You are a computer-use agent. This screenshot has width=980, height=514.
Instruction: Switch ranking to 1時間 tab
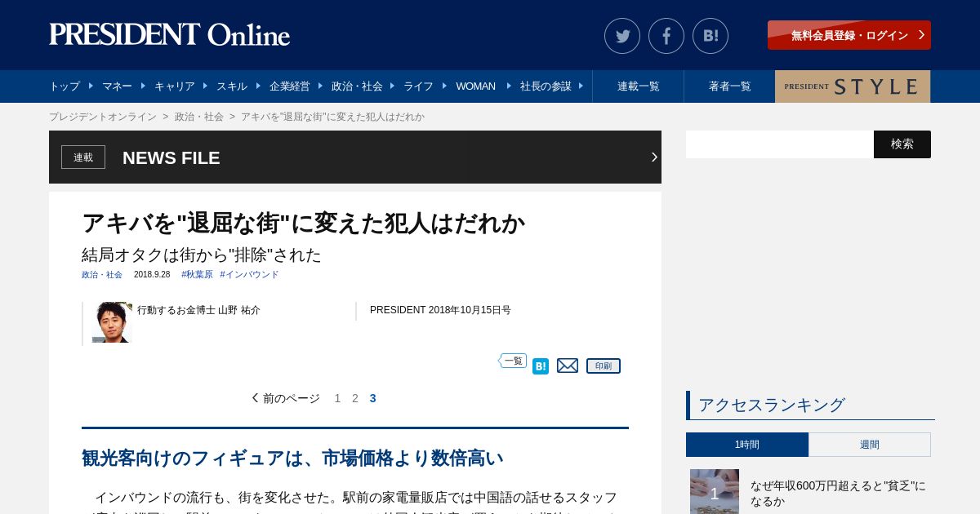[x=747, y=445]
